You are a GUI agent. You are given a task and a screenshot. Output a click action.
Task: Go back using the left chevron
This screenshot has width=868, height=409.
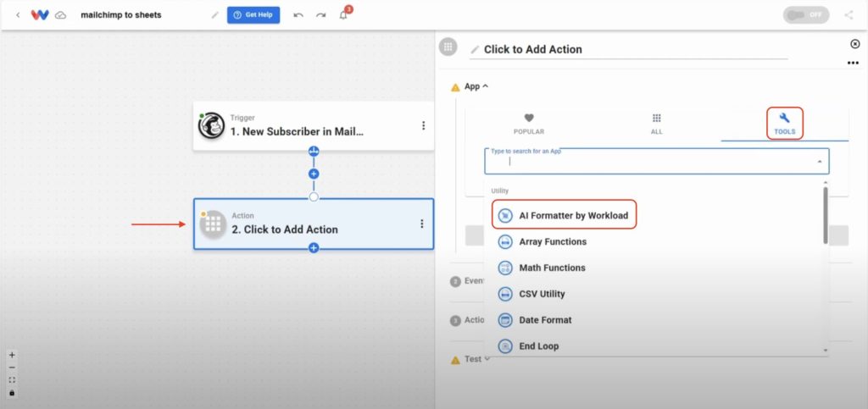click(18, 15)
